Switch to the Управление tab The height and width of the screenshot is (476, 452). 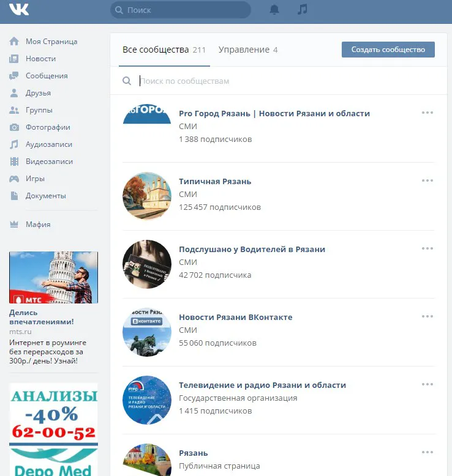(247, 50)
